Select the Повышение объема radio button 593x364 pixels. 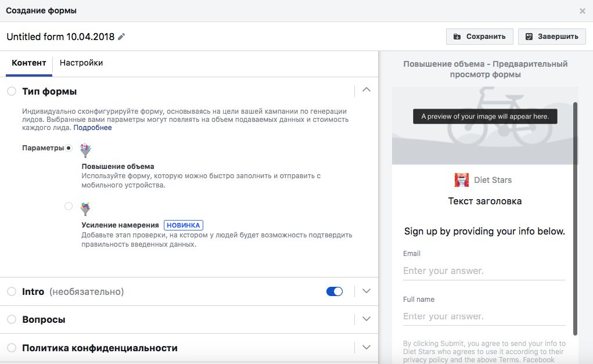pyautogui.click(x=69, y=148)
